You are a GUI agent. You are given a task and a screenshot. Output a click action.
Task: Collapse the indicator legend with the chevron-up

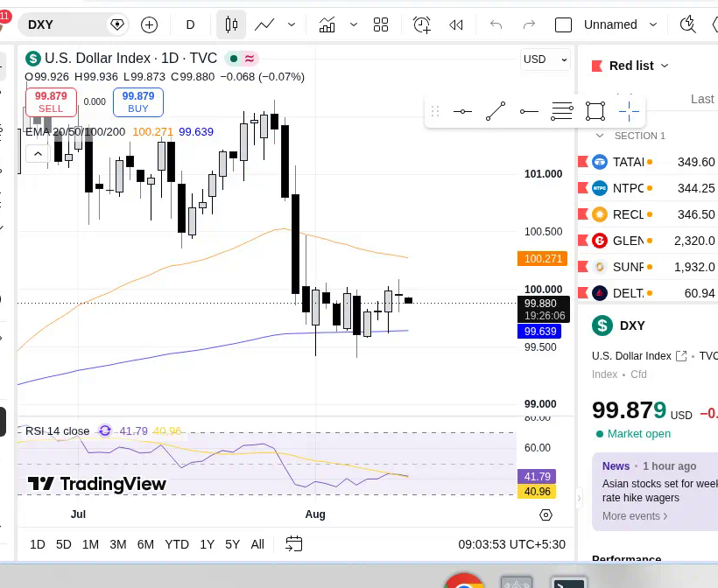point(38,154)
